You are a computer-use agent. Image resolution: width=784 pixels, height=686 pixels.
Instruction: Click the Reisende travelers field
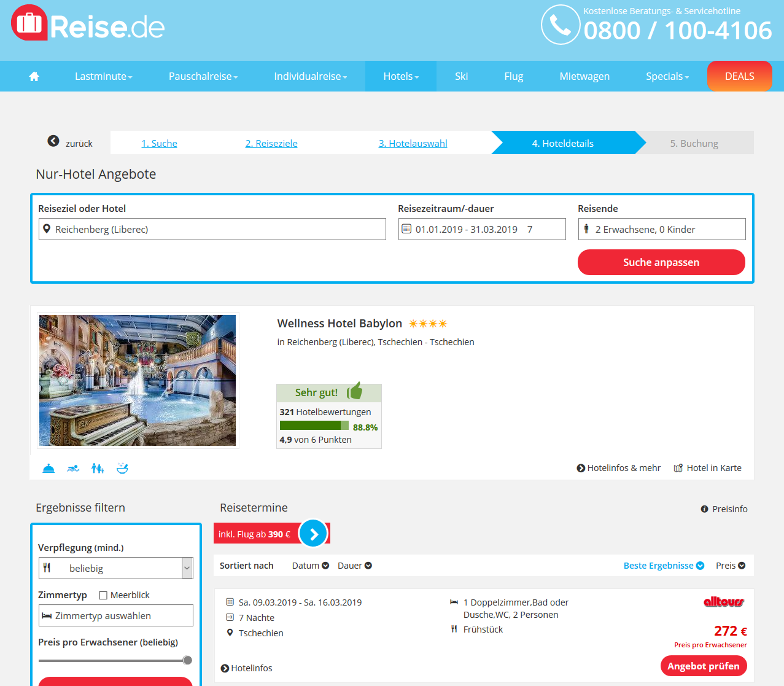coord(662,229)
